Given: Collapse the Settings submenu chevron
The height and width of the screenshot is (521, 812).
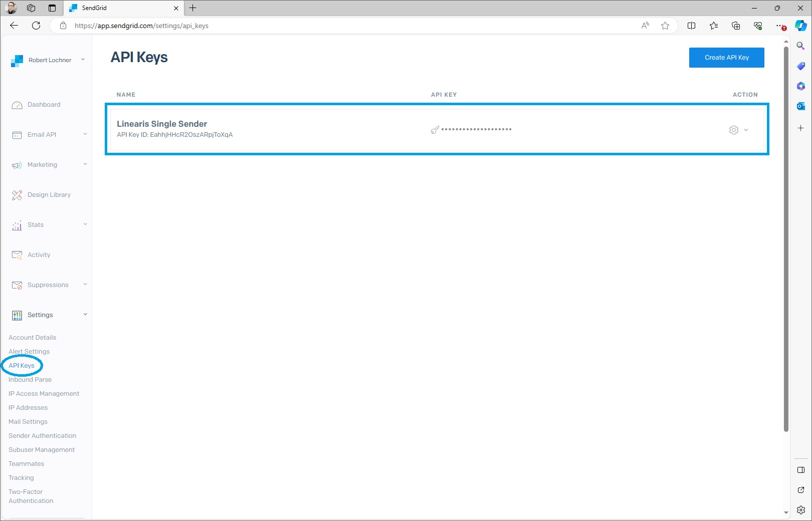Looking at the screenshot, I should point(85,315).
